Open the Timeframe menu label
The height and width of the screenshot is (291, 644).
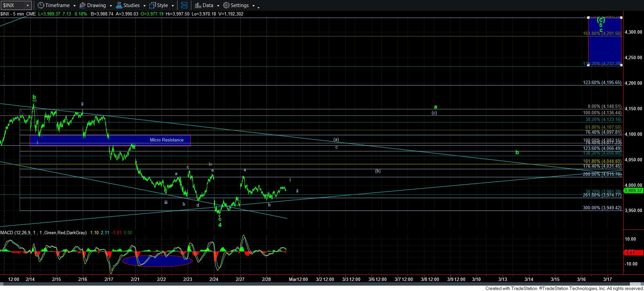click(x=57, y=5)
